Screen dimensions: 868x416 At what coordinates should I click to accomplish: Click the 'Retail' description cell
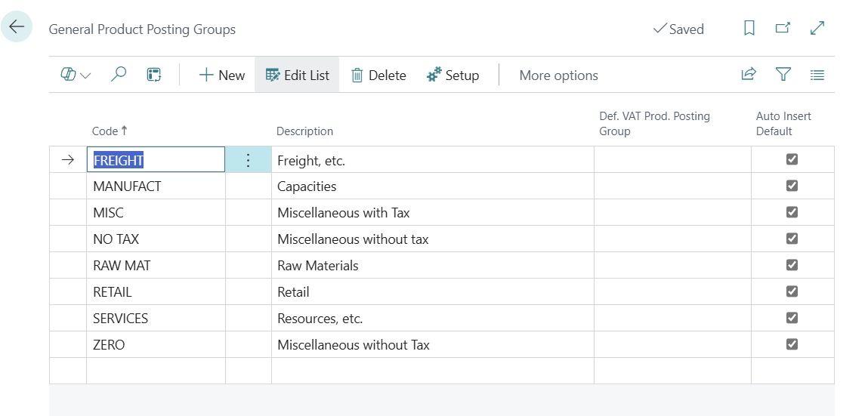pyautogui.click(x=432, y=291)
